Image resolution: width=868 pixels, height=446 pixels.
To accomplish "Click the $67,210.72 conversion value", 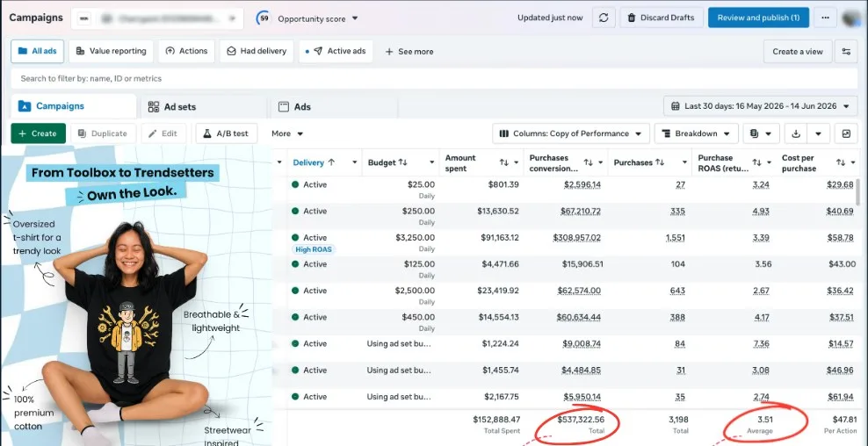I will tap(579, 211).
